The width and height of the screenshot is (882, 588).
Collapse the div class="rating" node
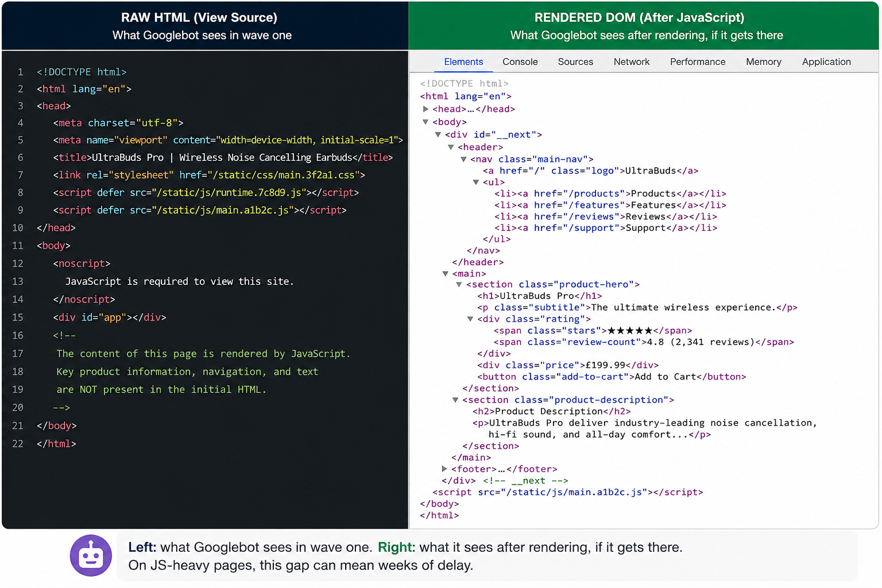point(470,319)
